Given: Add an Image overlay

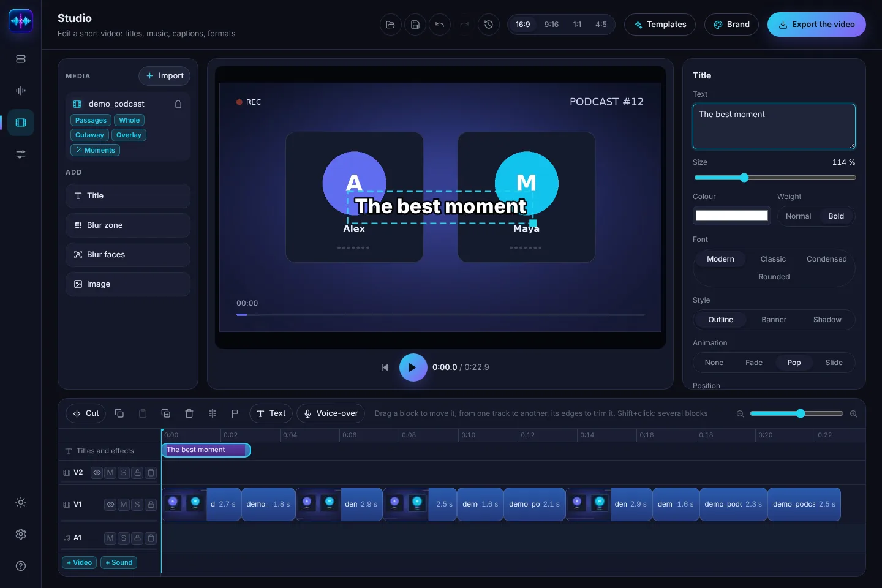Looking at the screenshot, I should coord(128,284).
